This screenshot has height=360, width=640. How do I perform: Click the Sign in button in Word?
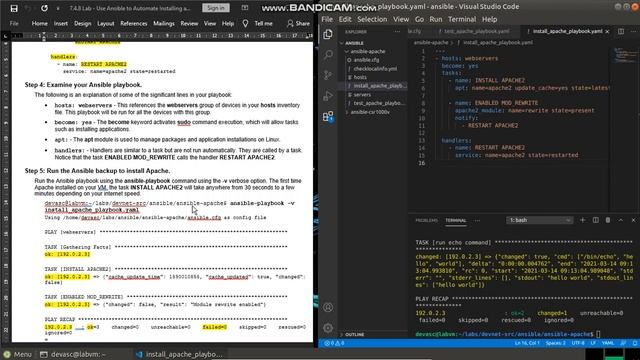tap(216, 8)
